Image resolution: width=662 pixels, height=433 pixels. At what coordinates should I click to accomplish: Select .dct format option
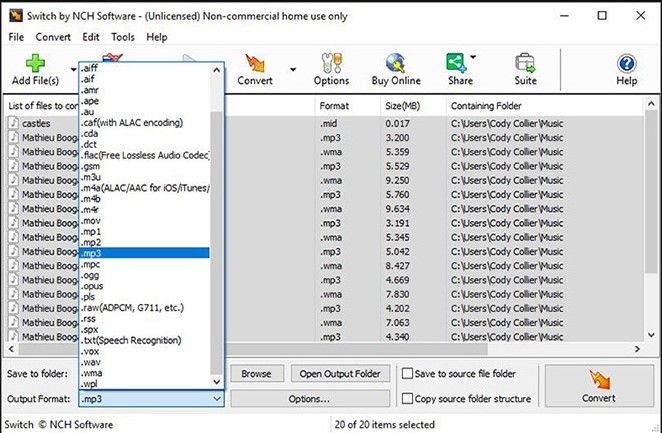[x=144, y=144]
